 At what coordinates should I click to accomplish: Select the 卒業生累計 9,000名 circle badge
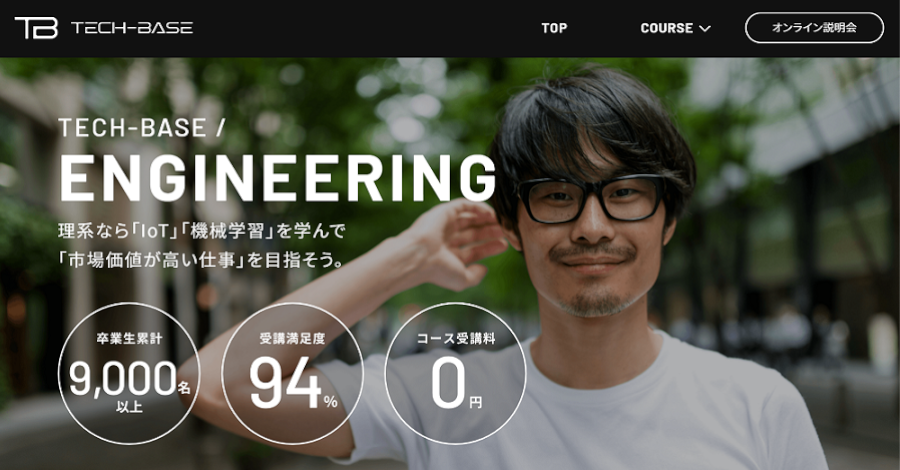pyautogui.click(x=129, y=374)
